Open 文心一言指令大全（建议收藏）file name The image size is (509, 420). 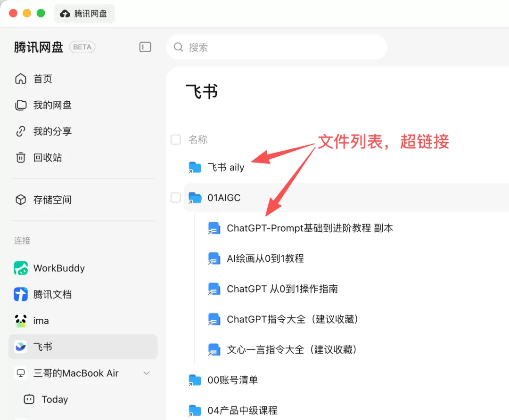coord(293,350)
